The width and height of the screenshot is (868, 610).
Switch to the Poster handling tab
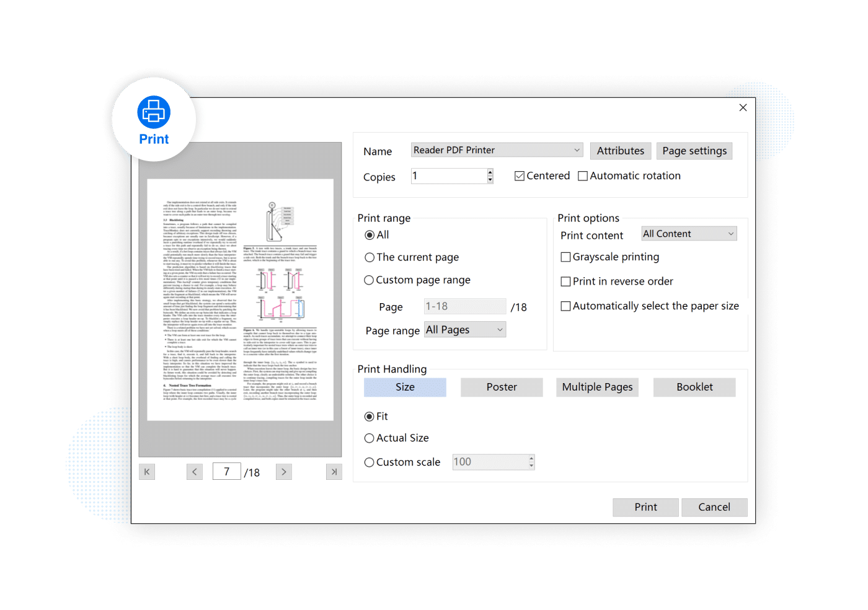click(x=502, y=387)
